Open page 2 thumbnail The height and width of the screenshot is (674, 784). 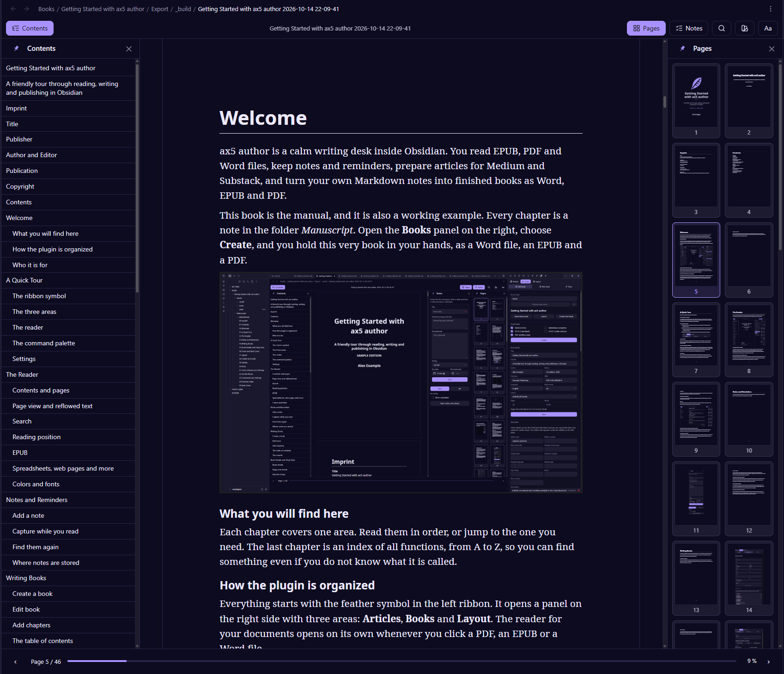[x=749, y=100]
